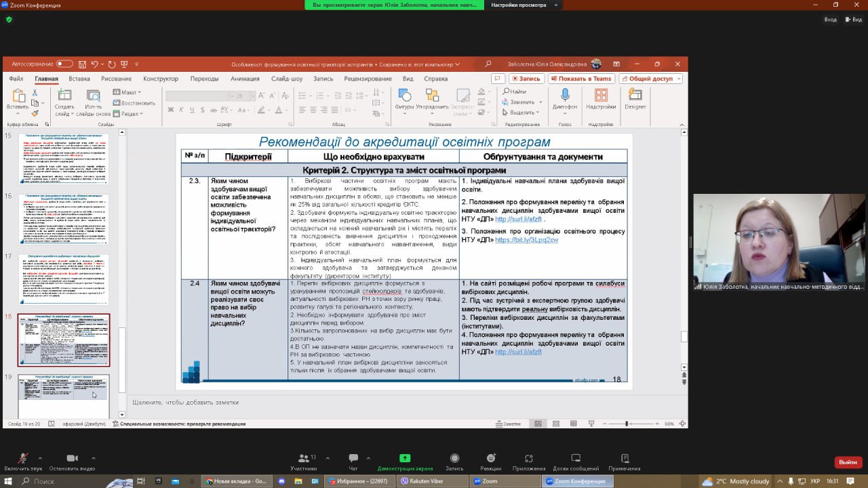
Task: Open Zoom Реакции reactions icon
Action: pyautogui.click(x=490, y=459)
